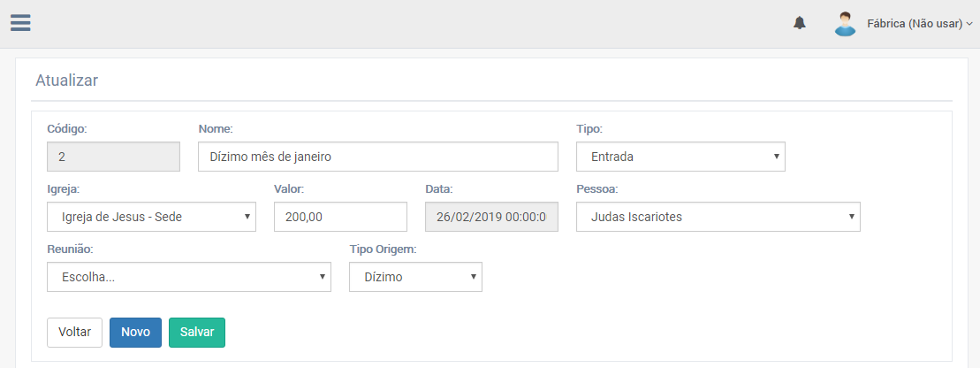This screenshot has height=368, width=980.
Task: Click the user avatar picture
Action: pos(846,24)
